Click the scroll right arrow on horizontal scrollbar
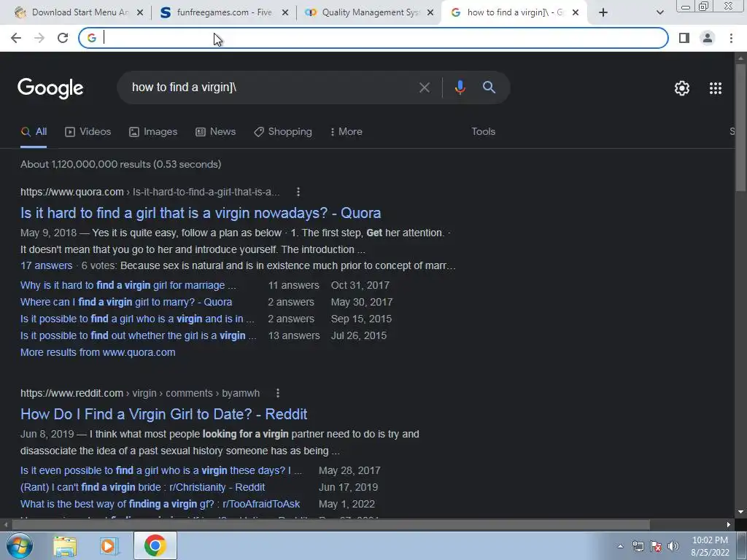Viewport: 747px width, 560px height. click(x=729, y=525)
